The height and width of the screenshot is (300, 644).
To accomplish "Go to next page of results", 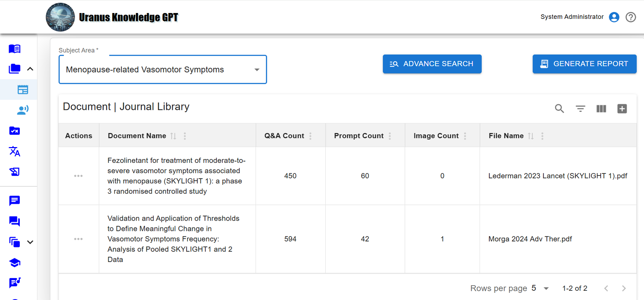I will point(624,288).
